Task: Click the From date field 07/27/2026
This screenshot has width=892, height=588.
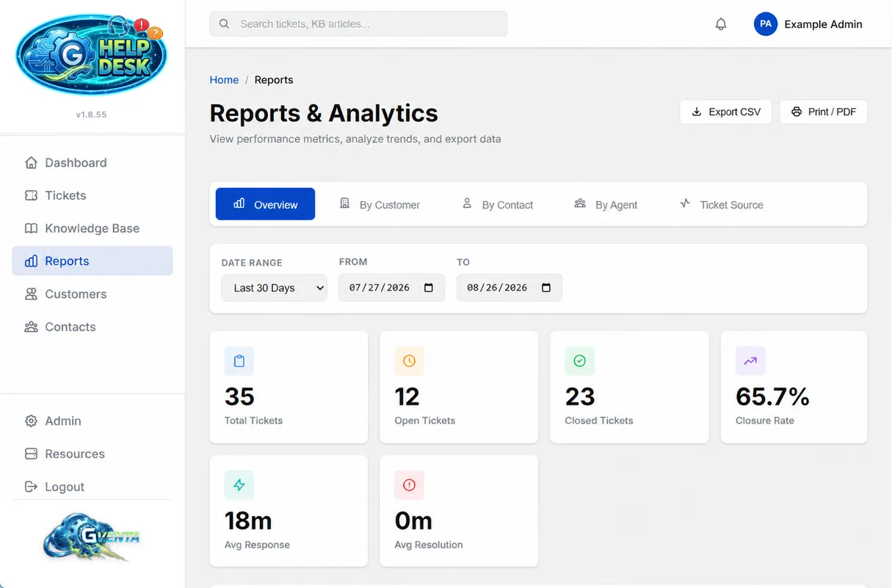Action: pos(391,288)
